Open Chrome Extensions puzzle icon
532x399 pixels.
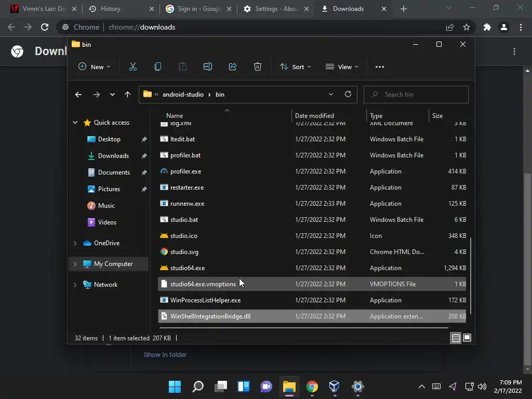click(x=487, y=27)
